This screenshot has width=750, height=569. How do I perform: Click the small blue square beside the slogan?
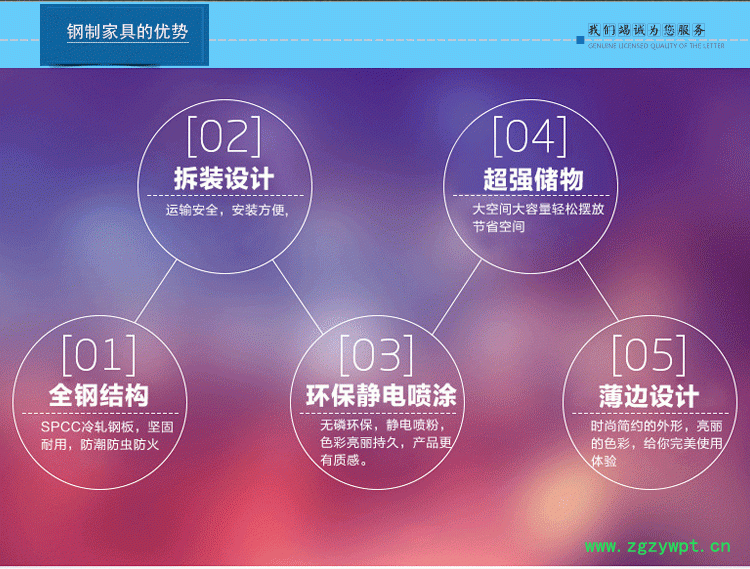pos(580,40)
